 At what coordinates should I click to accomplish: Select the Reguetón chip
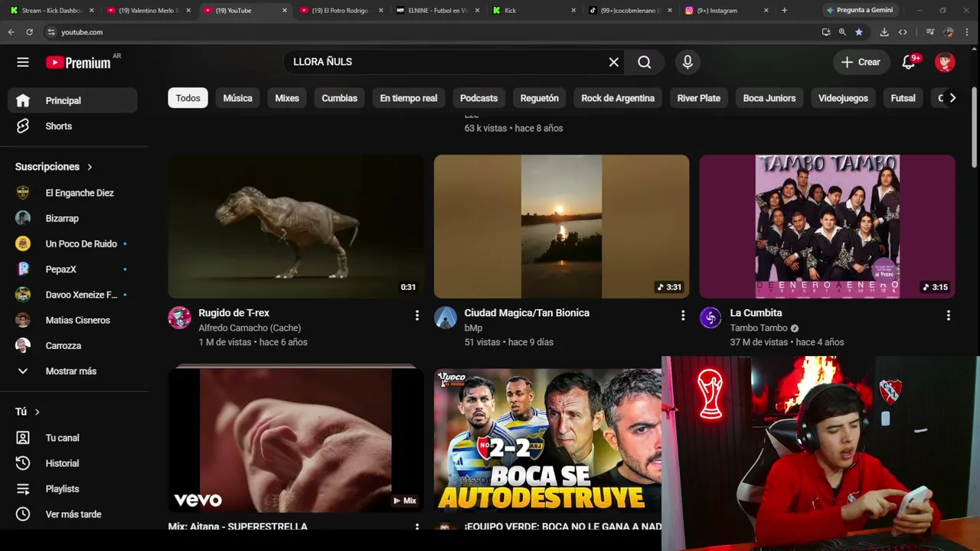pyautogui.click(x=540, y=98)
